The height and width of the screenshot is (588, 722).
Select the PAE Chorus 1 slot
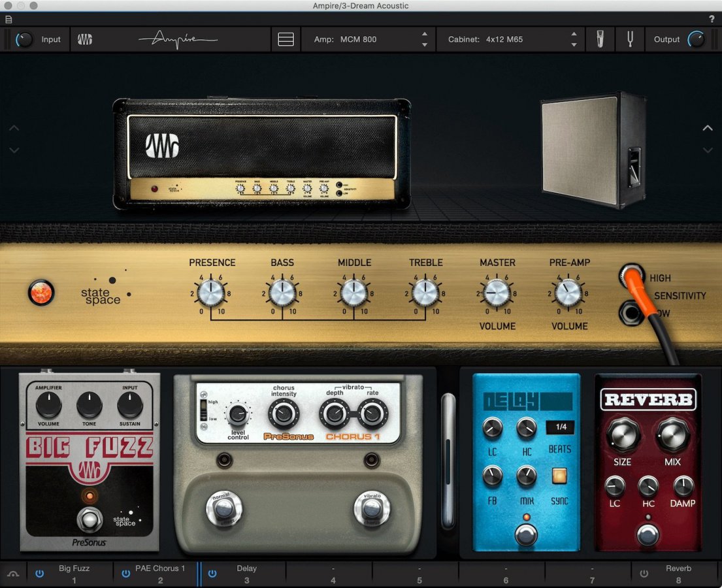coord(159,573)
